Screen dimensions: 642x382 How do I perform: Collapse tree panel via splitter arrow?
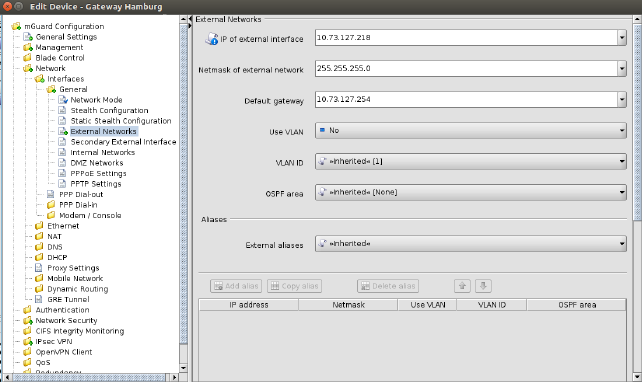point(190,19)
